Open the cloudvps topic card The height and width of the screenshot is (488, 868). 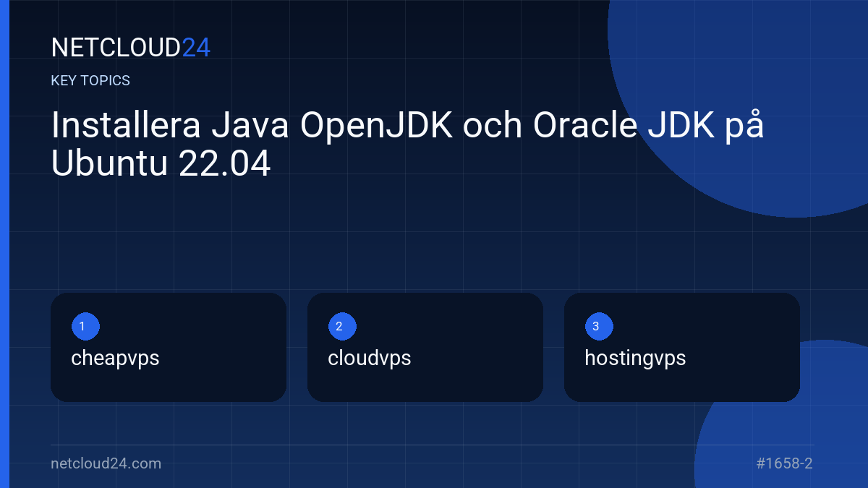pos(425,347)
